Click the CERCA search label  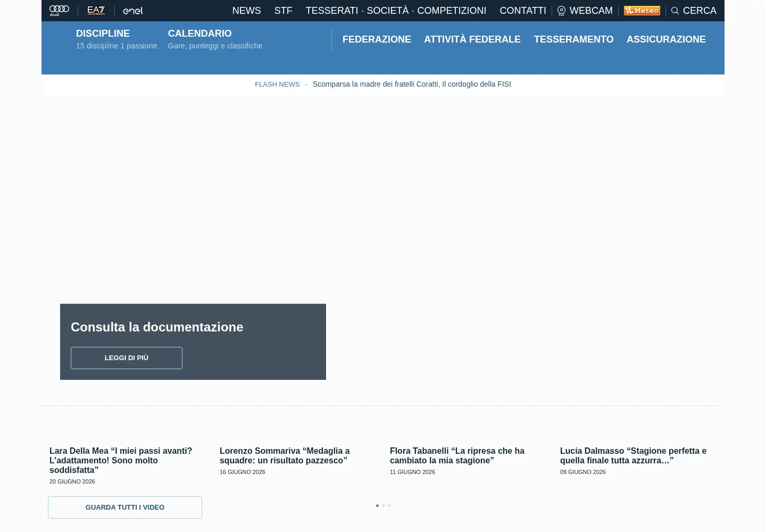pyautogui.click(x=700, y=11)
